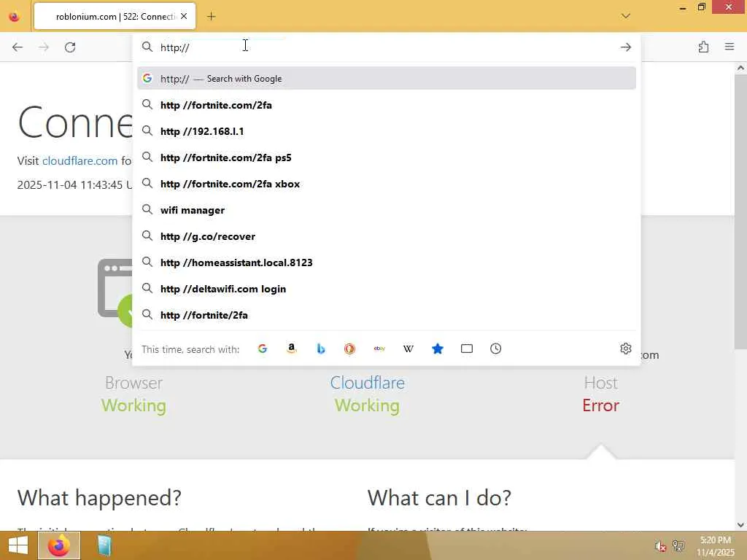Click the Go arrow in address bar

625,47
